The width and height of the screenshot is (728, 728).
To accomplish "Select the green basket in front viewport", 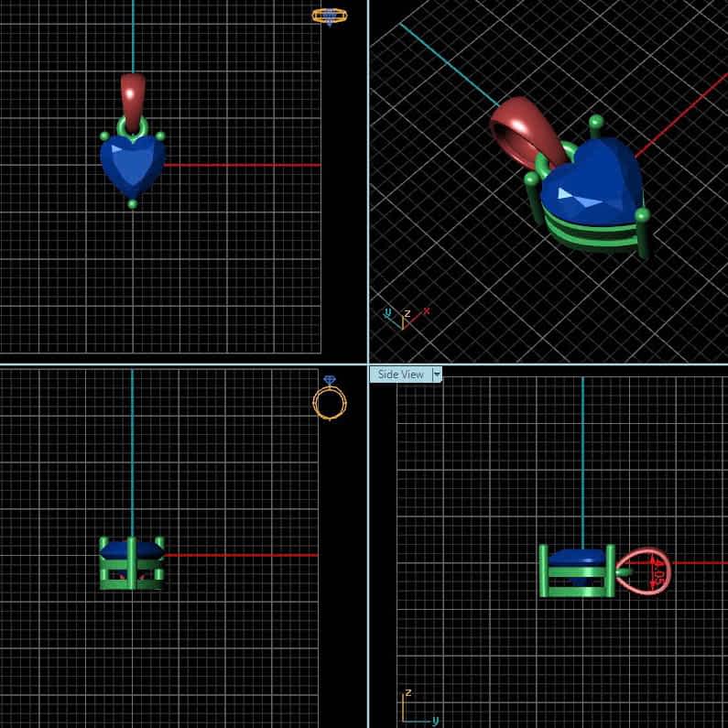I will [x=131, y=577].
